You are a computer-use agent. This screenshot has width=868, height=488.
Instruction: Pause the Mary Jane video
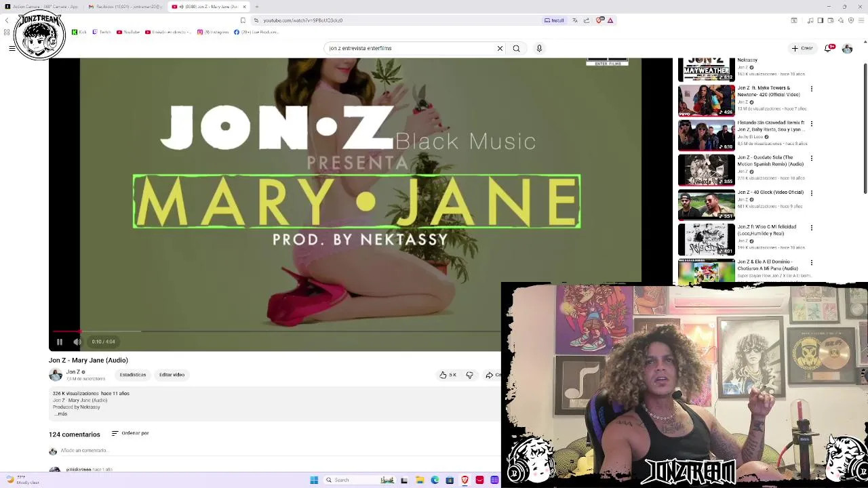tap(59, 342)
